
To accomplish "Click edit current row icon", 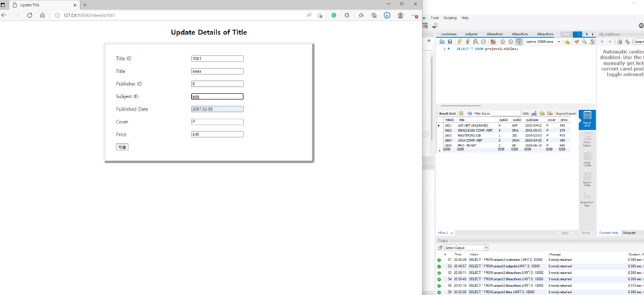I will [534, 113].
